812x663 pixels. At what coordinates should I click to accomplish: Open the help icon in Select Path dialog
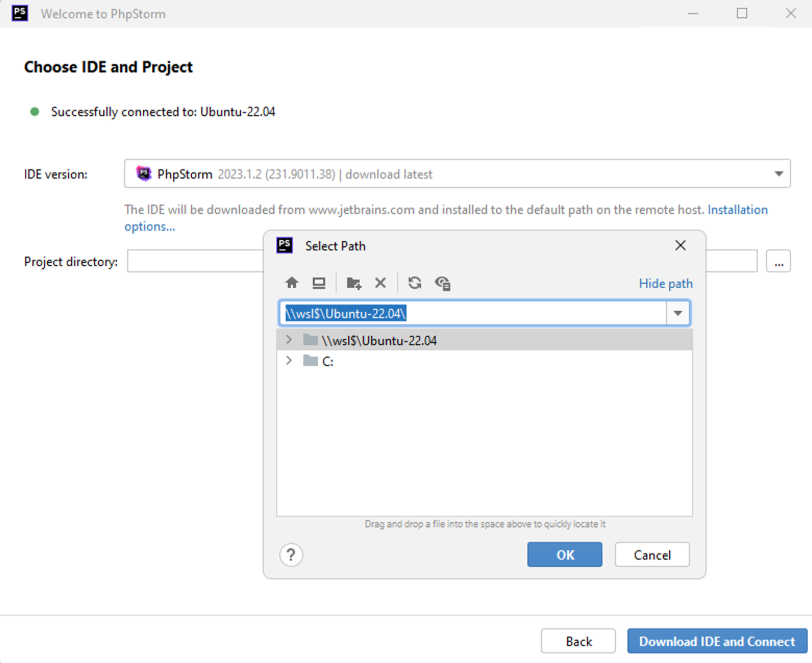291,555
